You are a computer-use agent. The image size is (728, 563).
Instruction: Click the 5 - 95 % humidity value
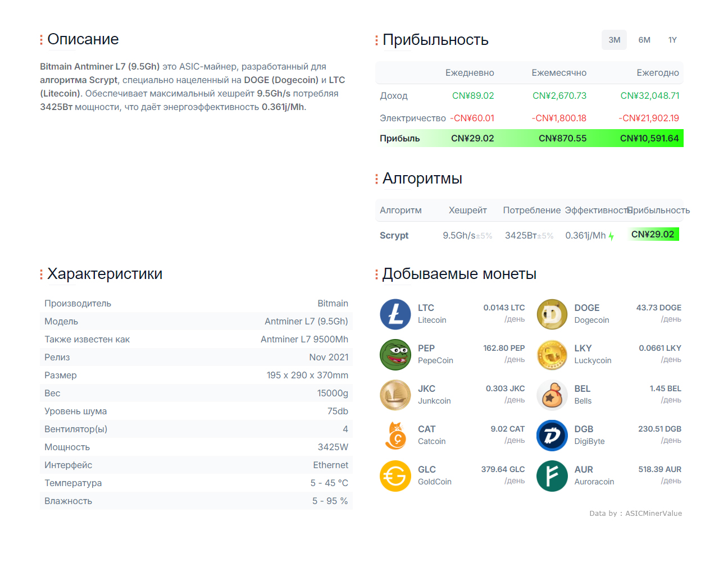(x=330, y=501)
